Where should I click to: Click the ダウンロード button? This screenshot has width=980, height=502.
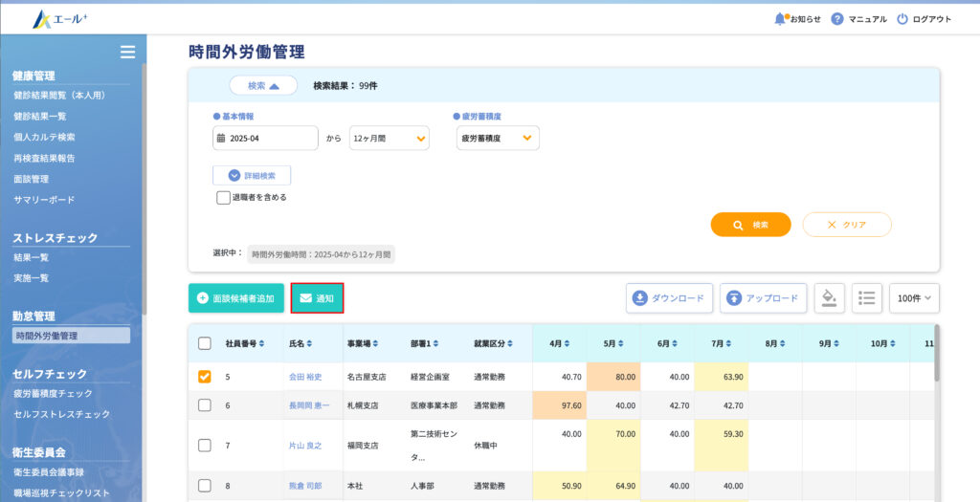[x=669, y=298]
